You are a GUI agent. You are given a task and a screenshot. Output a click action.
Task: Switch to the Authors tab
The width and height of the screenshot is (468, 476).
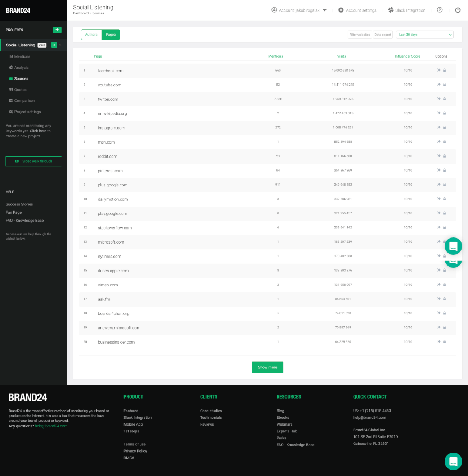pos(91,35)
